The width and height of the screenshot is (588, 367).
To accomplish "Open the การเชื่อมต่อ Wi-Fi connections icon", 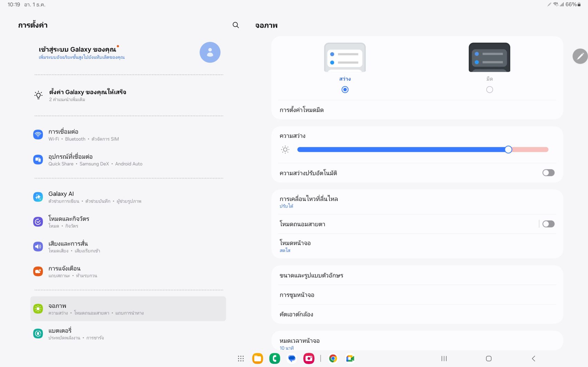I will tap(38, 135).
